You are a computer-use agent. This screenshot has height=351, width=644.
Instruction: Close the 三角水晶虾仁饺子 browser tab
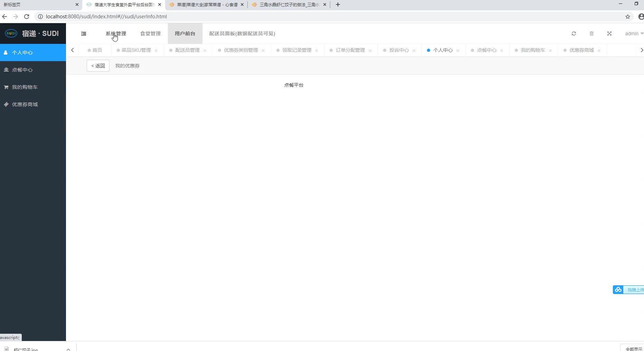pyautogui.click(x=325, y=4)
